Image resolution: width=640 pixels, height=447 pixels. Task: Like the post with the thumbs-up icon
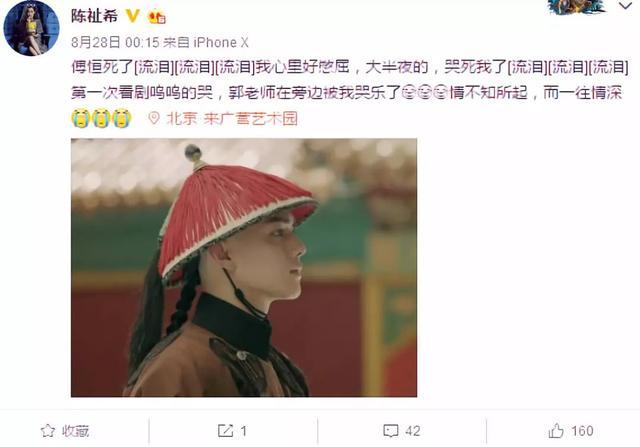556,431
